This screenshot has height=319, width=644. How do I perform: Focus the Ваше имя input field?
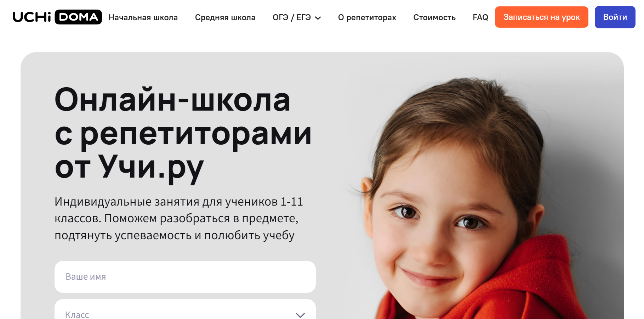coord(185,277)
